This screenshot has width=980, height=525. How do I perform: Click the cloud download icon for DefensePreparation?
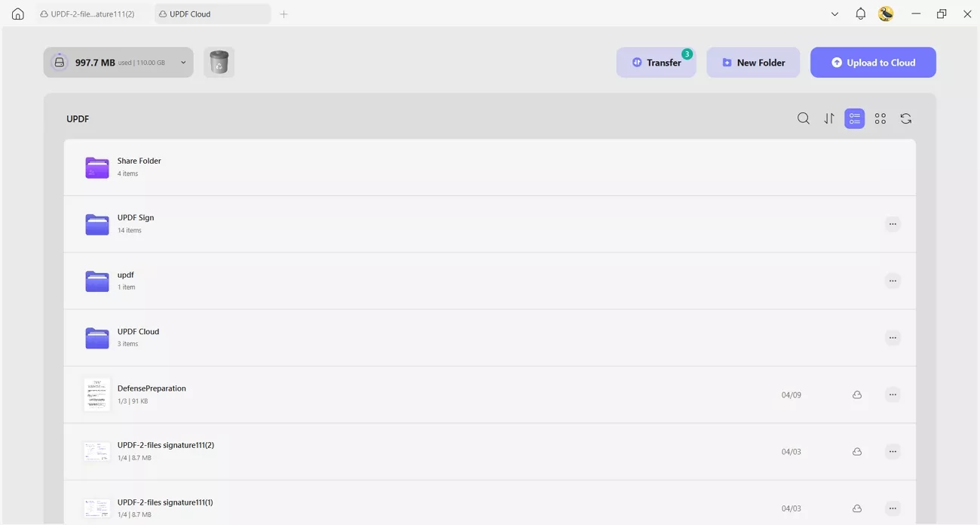[x=857, y=394]
